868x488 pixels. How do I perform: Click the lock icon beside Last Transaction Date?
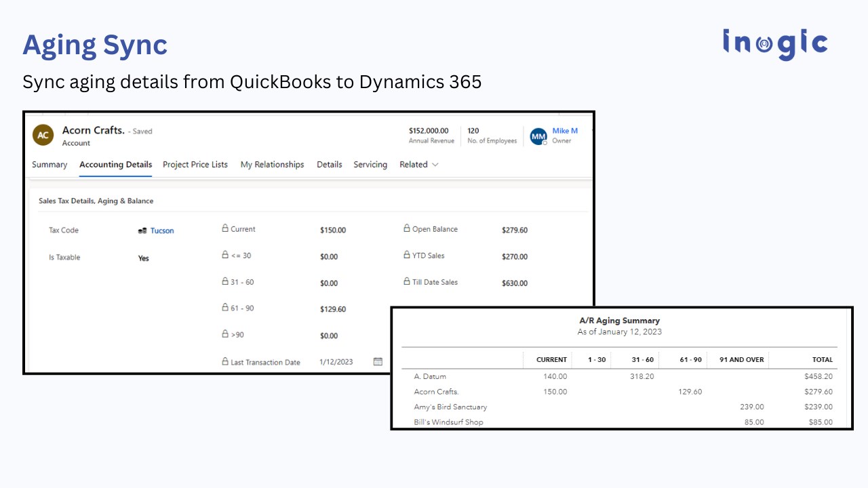pyautogui.click(x=226, y=361)
